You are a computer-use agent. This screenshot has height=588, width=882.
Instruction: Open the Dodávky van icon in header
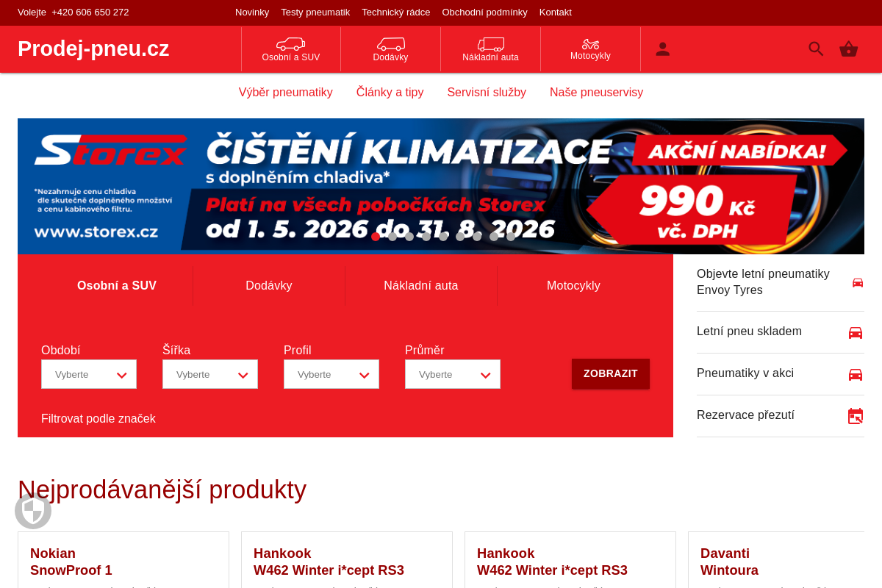(x=390, y=44)
